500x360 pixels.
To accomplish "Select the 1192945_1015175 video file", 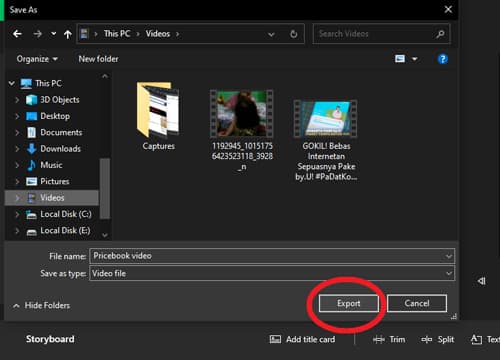I will (x=242, y=131).
